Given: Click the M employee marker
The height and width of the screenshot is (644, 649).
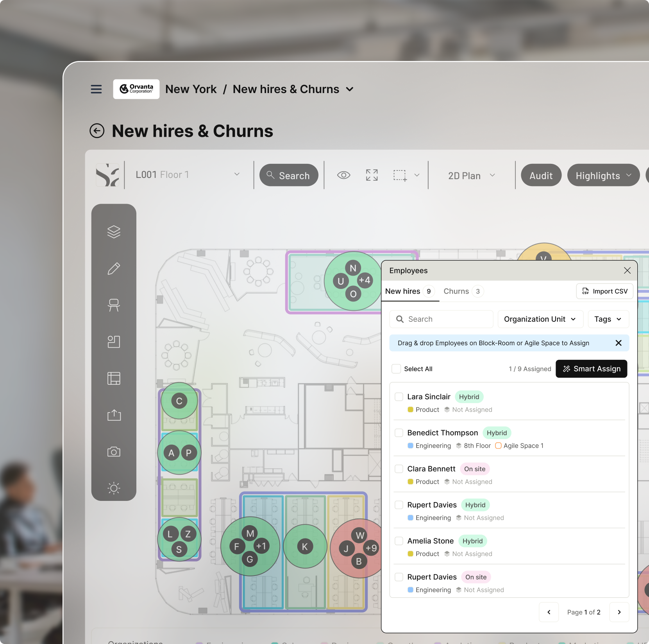Looking at the screenshot, I should [x=250, y=533].
